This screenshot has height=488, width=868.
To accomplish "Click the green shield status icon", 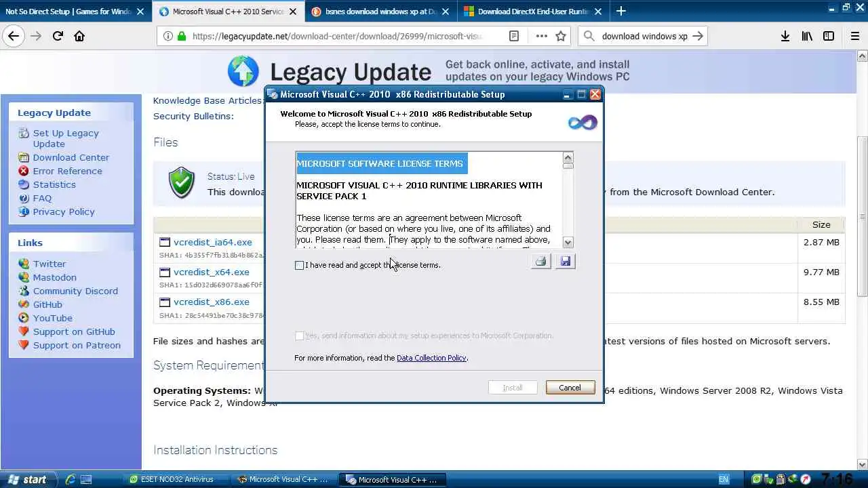I will click(181, 182).
